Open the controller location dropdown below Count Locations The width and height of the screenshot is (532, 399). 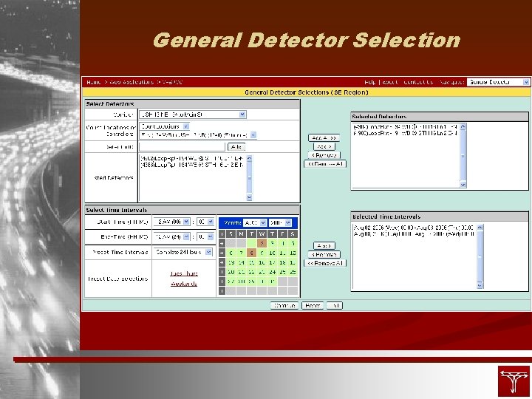click(198, 135)
